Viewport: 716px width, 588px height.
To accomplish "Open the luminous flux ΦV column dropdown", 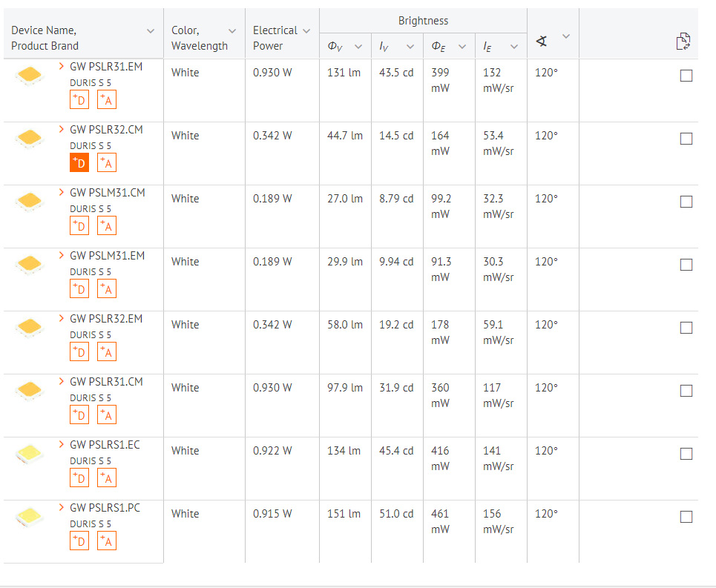I will 358,47.
